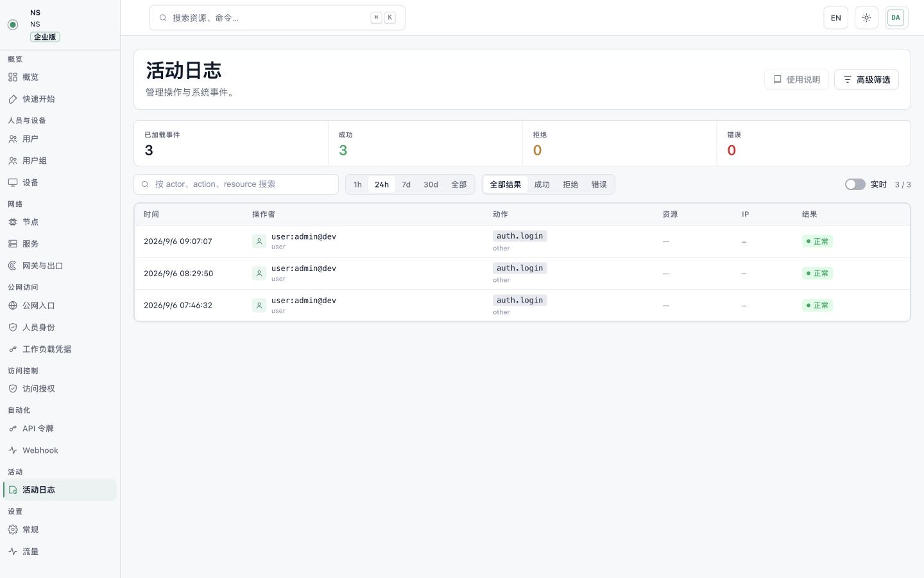
Task: Click 时间 column header
Action: click(x=151, y=215)
